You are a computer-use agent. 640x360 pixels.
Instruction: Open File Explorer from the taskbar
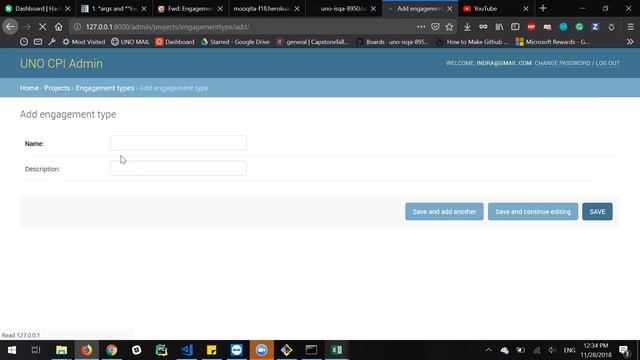click(x=62, y=350)
